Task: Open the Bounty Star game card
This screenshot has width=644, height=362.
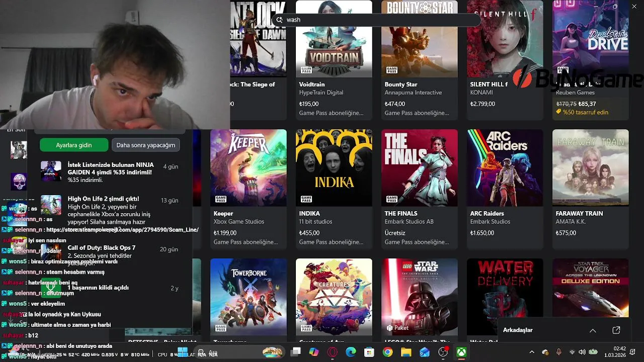Action: click(420, 59)
